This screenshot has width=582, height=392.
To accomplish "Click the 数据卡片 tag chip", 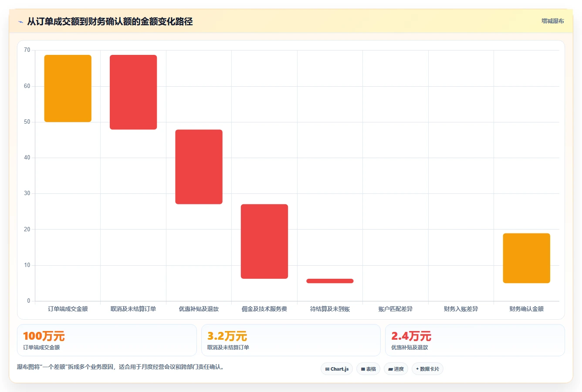I will 427,369.
